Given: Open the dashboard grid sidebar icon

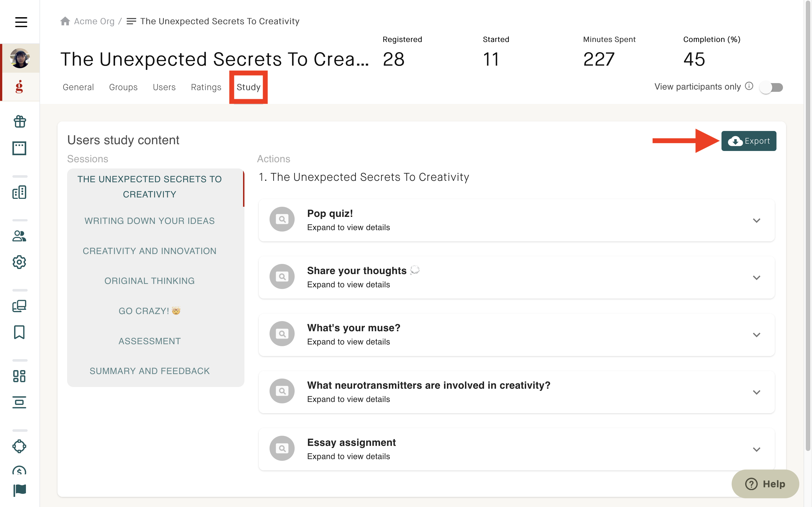Looking at the screenshot, I should [x=19, y=376].
